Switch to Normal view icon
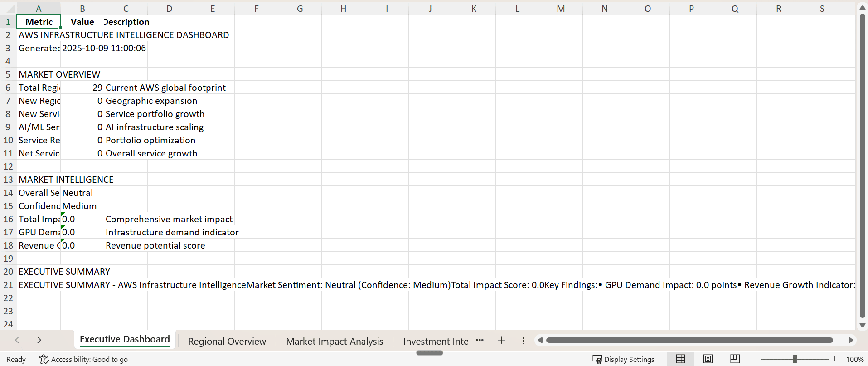Viewport: 868px width, 366px height. tap(680, 359)
